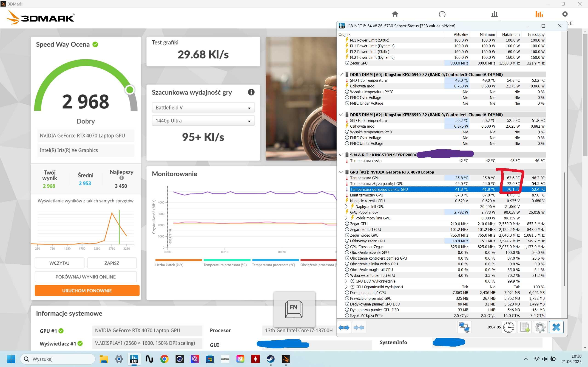Click 3DMark page vertical scrollbar
The image size is (588, 367).
[585, 95]
